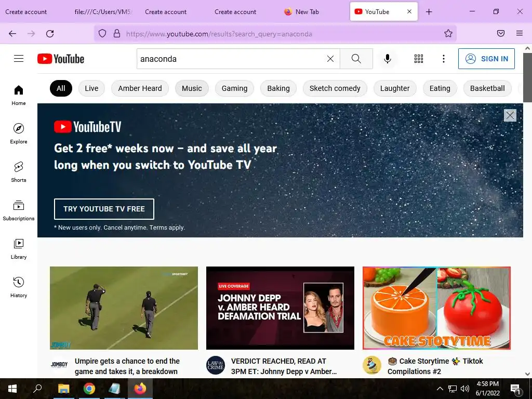Switch to the New Tab tab
This screenshot has height=399, width=532.
[308, 12]
